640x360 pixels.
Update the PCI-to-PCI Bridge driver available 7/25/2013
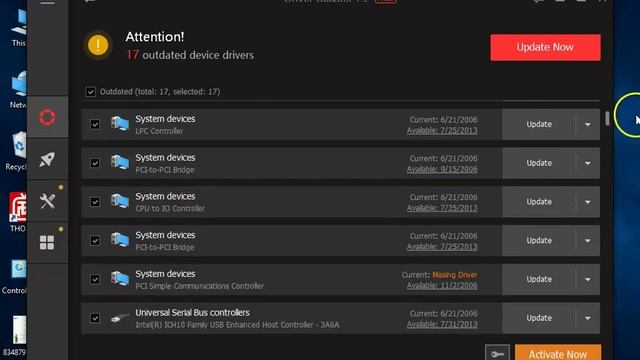click(539, 240)
